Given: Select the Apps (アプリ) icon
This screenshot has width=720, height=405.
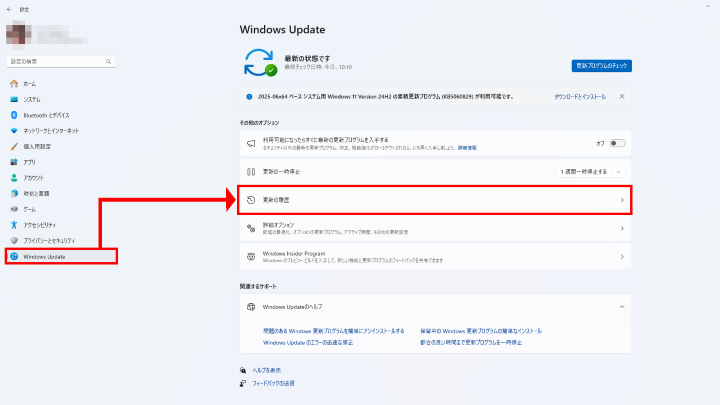Looking at the screenshot, I should click(x=14, y=162).
